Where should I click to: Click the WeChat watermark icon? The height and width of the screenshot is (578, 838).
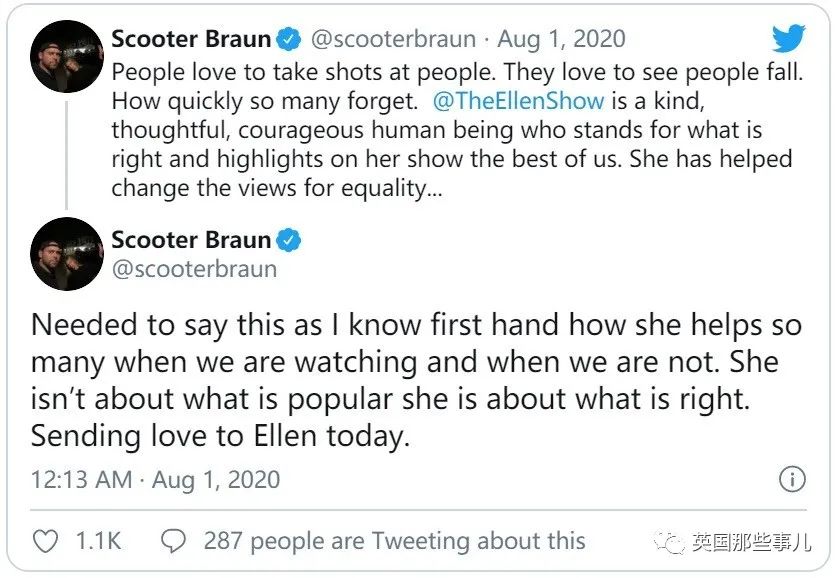(673, 542)
